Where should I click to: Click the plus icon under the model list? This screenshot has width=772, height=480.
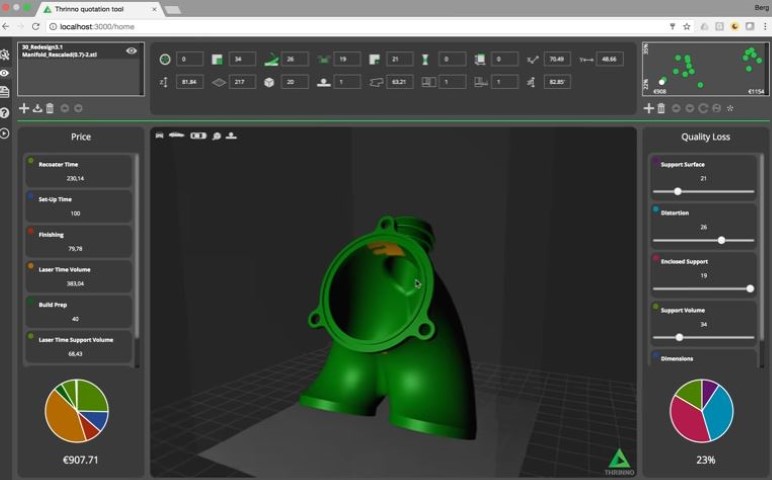[24, 108]
